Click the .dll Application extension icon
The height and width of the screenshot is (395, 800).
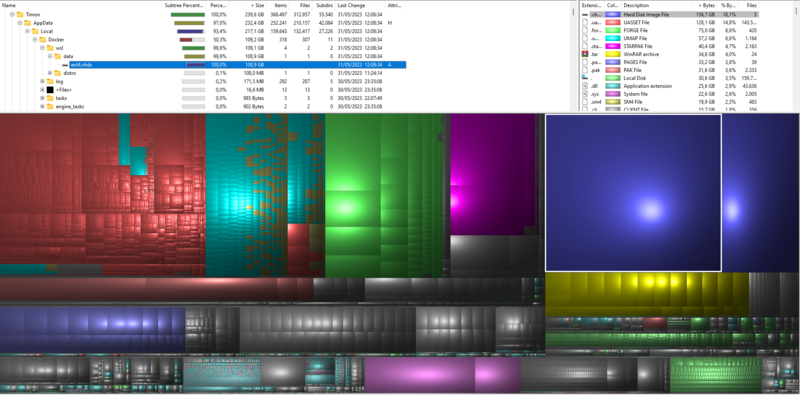[x=585, y=86]
